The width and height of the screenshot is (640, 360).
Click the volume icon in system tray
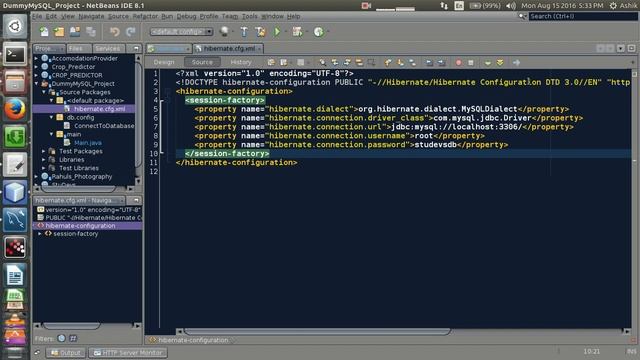point(511,6)
